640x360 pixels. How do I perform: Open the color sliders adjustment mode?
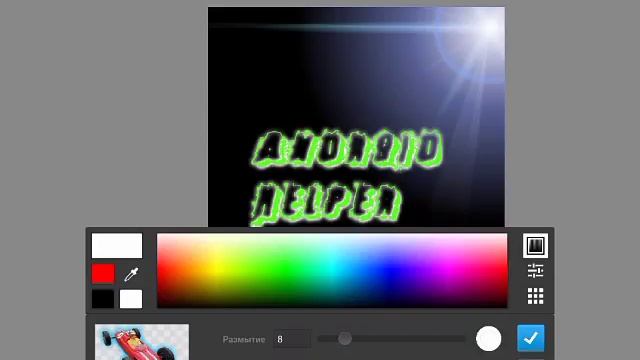535,271
